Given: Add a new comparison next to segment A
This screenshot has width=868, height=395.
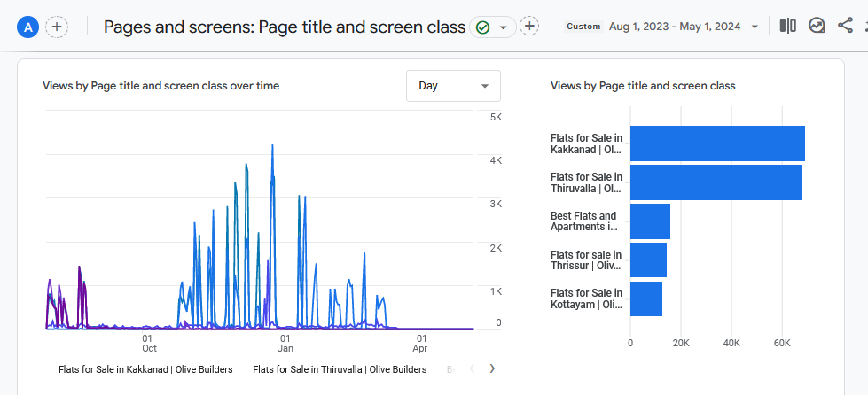Looking at the screenshot, I should (x=57, y=27).
